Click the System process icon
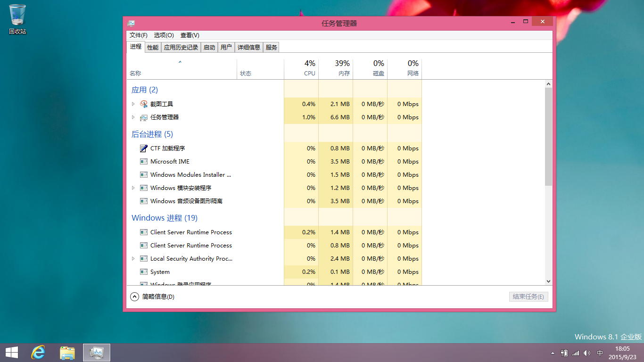The image size is (644, 362). click(x=144, y=272)
